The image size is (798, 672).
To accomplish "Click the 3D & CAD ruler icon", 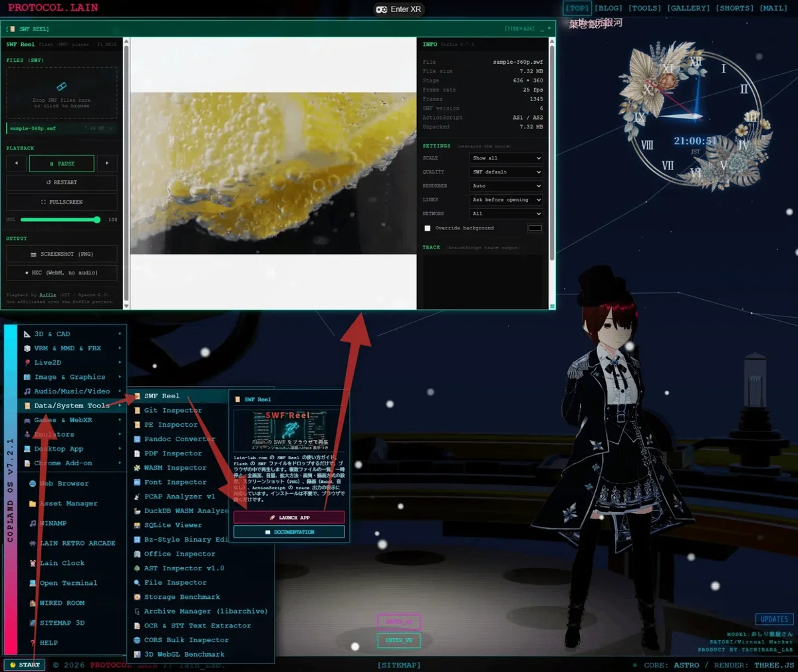I will coord(27,334).
